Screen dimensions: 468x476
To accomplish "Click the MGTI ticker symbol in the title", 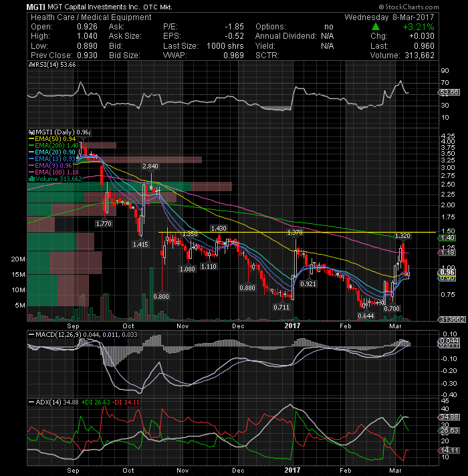I will tap(36, 7).
